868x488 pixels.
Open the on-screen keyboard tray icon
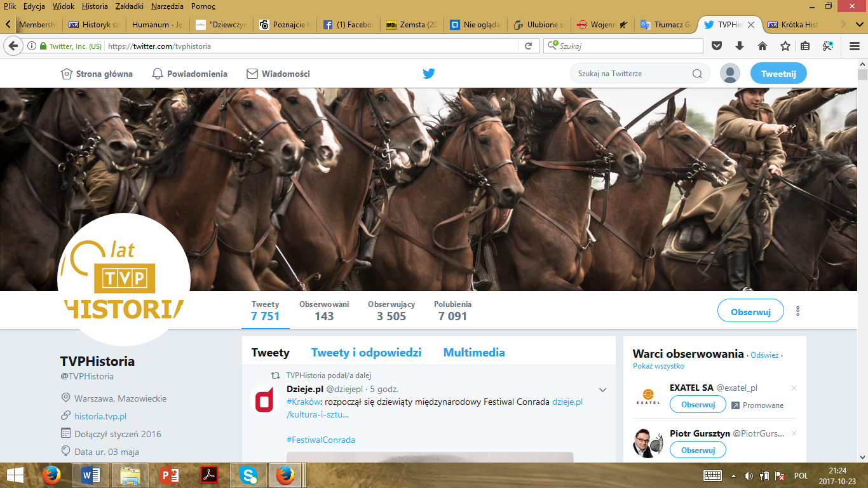click(x=712, y=475)
